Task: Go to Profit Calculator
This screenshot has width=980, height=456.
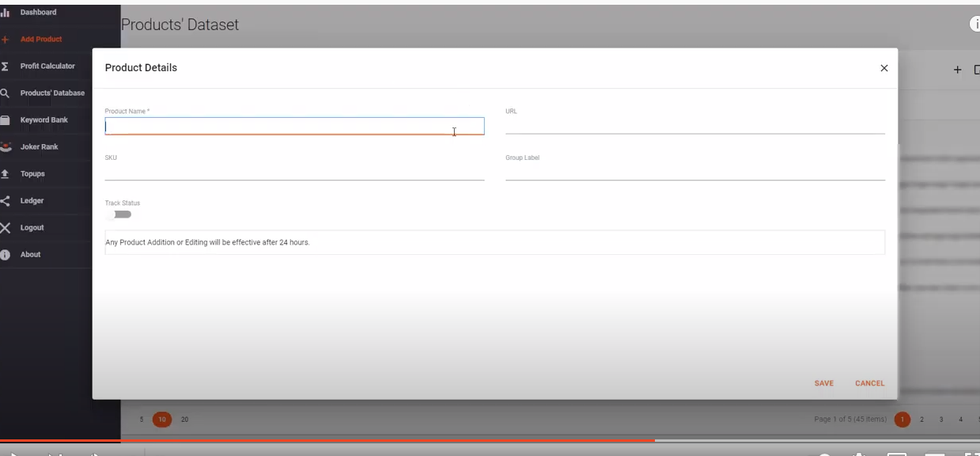Action: (47, 66)
